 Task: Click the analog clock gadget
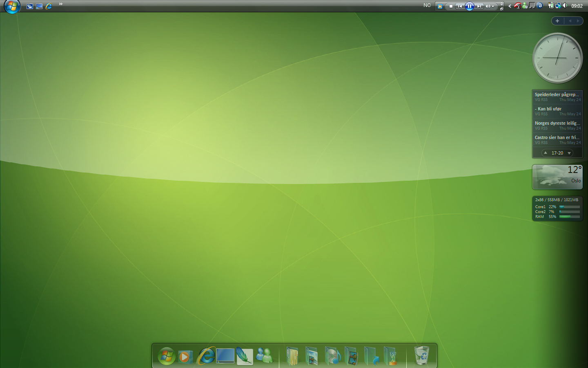(557, 58)
